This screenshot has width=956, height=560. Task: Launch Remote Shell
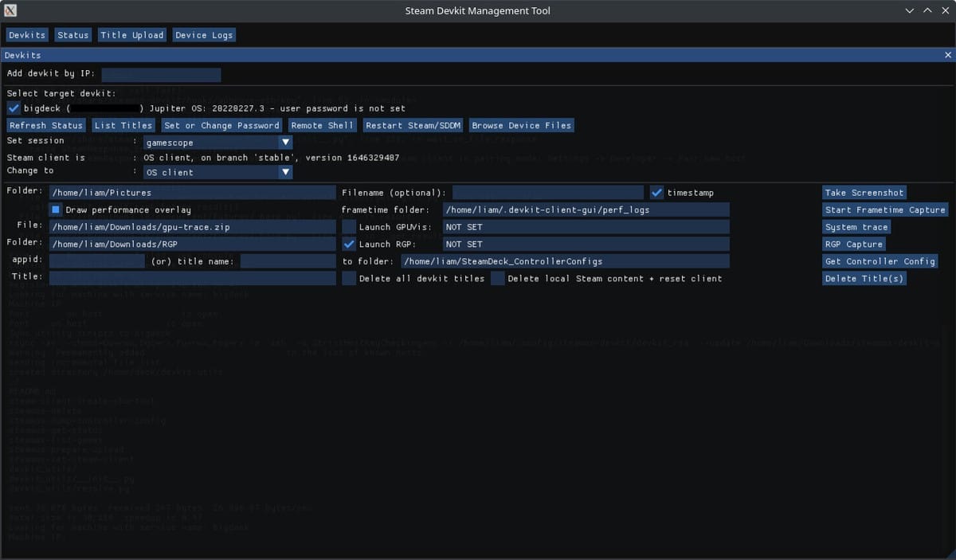pyautogui.click(x=322, y=125)
